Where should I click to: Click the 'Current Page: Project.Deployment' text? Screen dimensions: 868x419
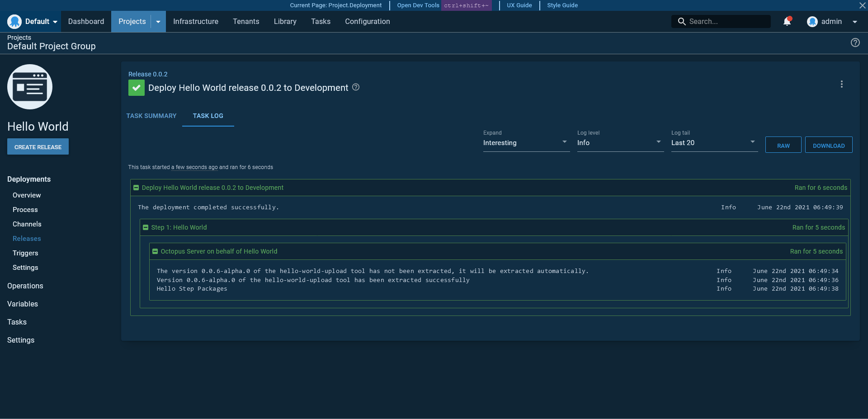pos(336,5)
